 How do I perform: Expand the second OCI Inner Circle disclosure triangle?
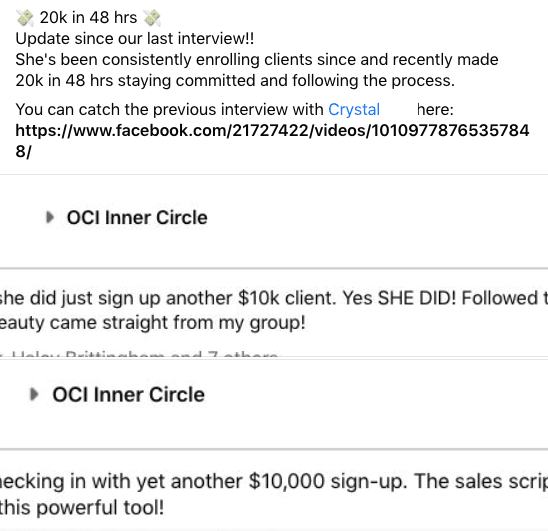34,394
